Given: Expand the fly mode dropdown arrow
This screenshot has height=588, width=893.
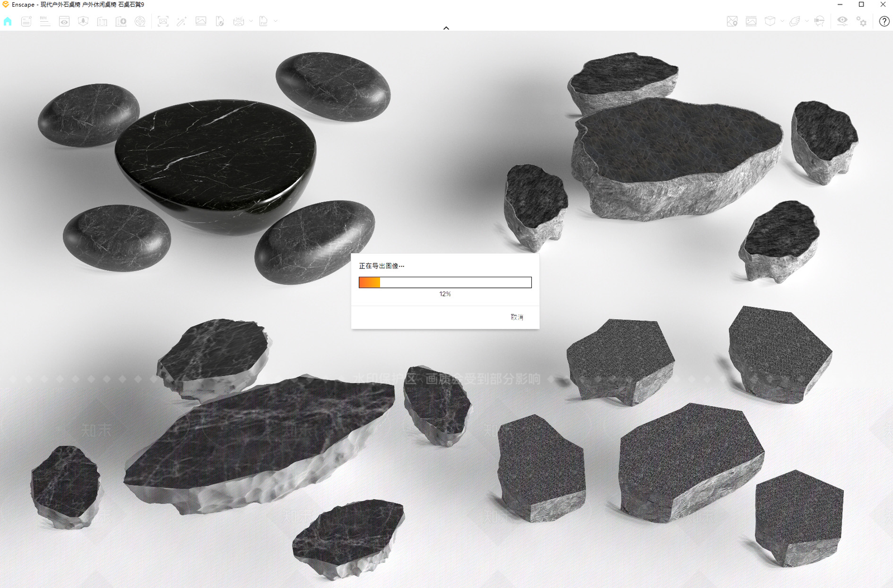Looking at the screenshot, I should tap(807, 21).
